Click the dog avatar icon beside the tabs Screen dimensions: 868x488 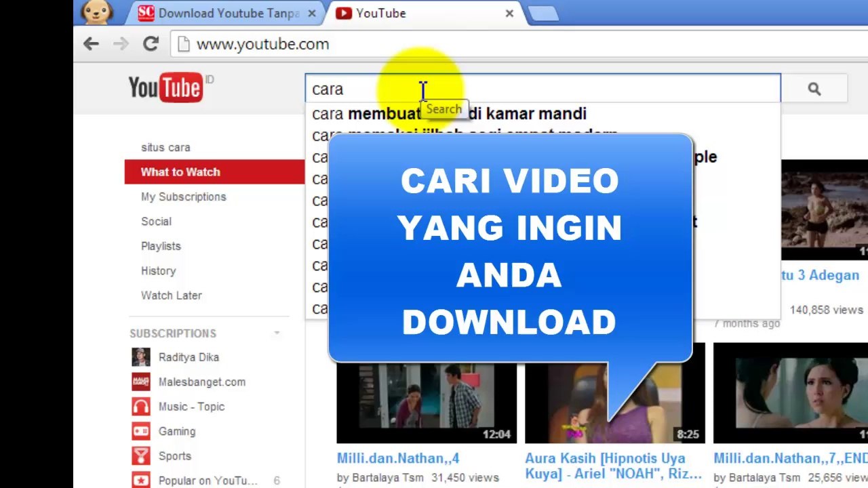click(x=97, y=12)
